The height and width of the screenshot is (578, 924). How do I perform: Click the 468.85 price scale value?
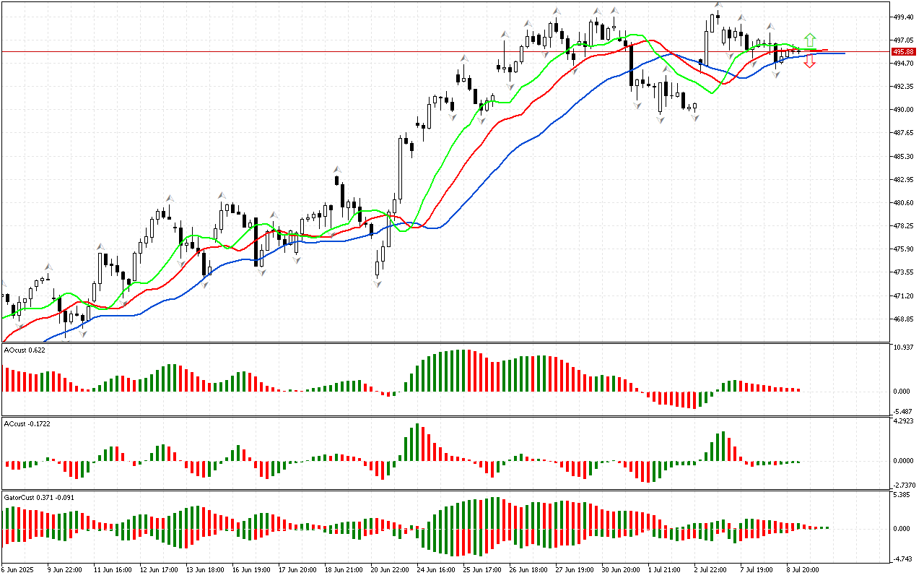click(x=903, y=319)
